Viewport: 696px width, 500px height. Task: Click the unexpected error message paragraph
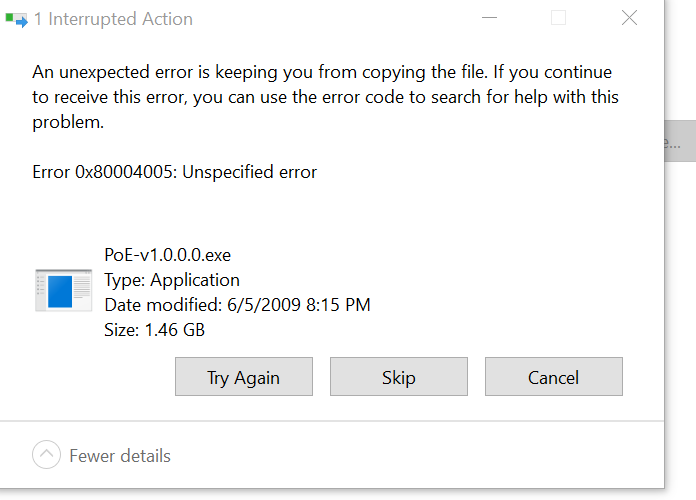tap(325, 97)
